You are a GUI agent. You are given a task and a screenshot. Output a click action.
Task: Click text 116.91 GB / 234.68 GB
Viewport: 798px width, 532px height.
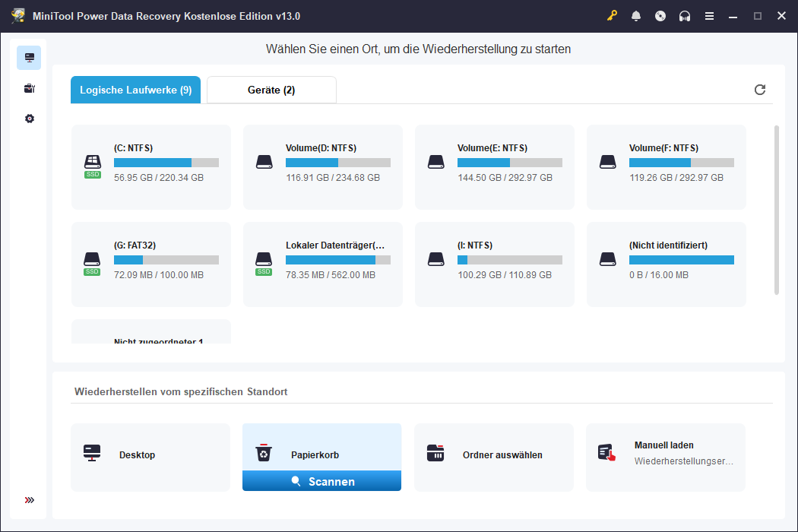click(333, 178)
